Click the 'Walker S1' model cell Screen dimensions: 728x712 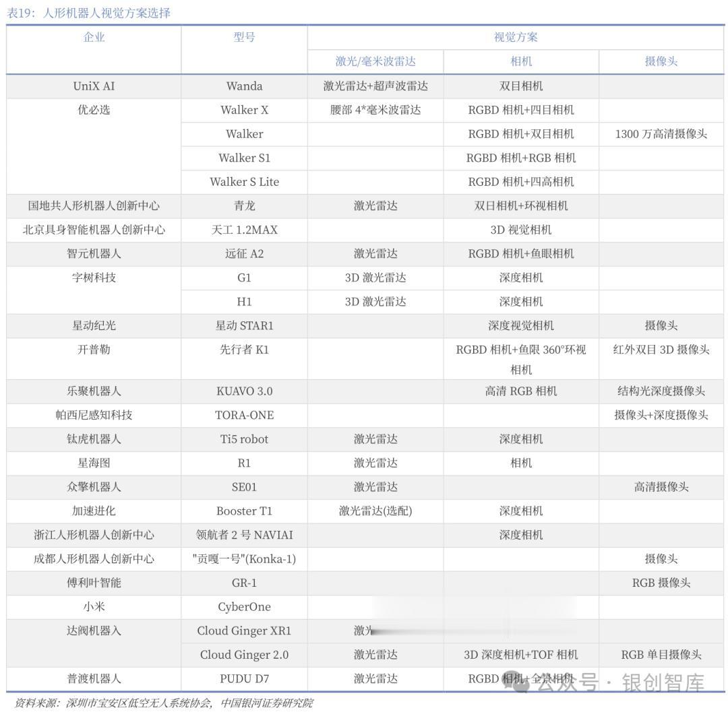(244, 158)
